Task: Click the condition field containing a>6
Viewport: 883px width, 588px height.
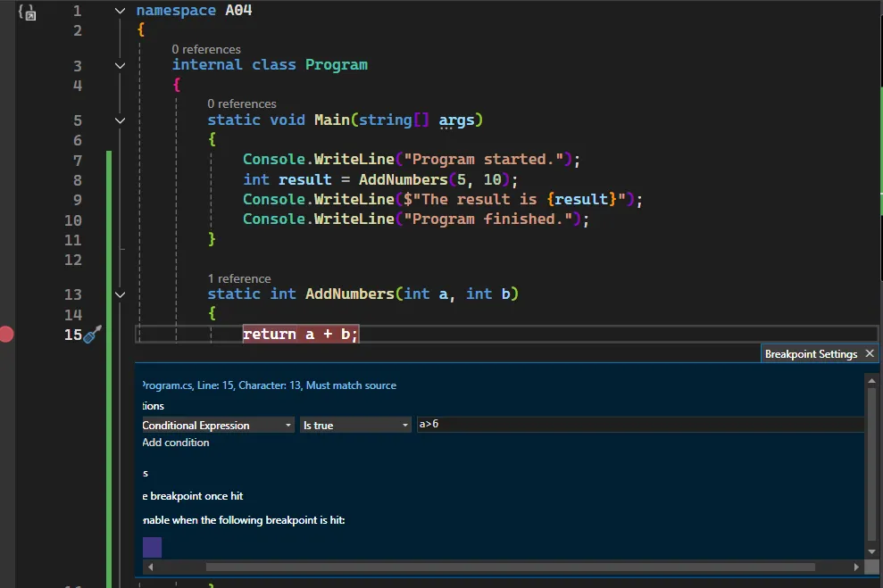Action: click(x=640, y=424)
